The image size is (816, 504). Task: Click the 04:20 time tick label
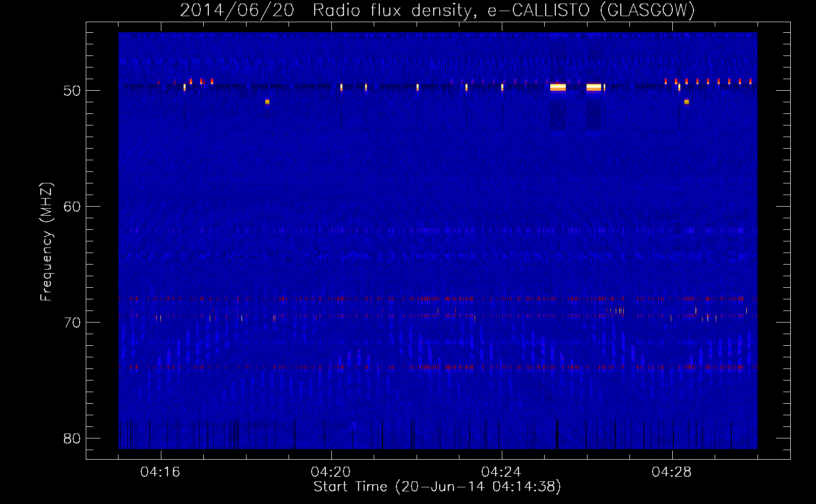pos(331,472)
